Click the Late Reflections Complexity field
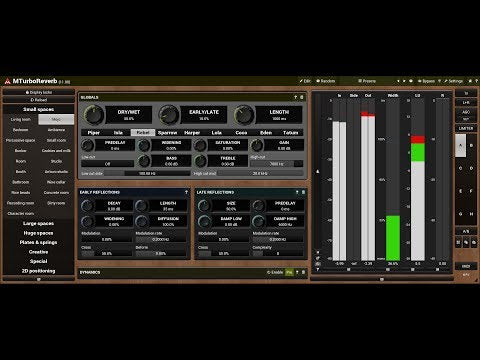 pyautogui.click(x=278, y=253)
